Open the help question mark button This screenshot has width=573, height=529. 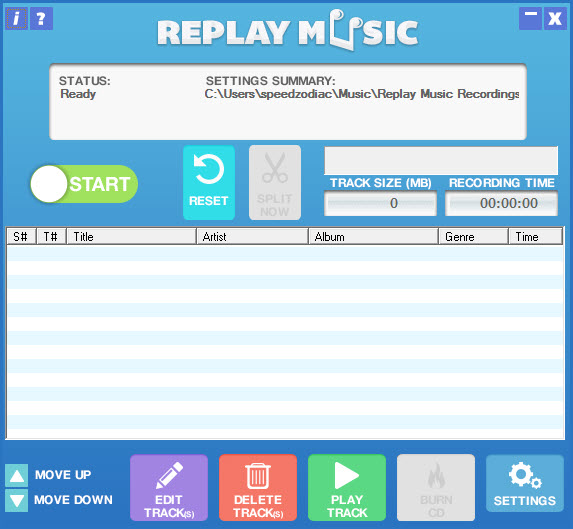[x=41, y=19]
